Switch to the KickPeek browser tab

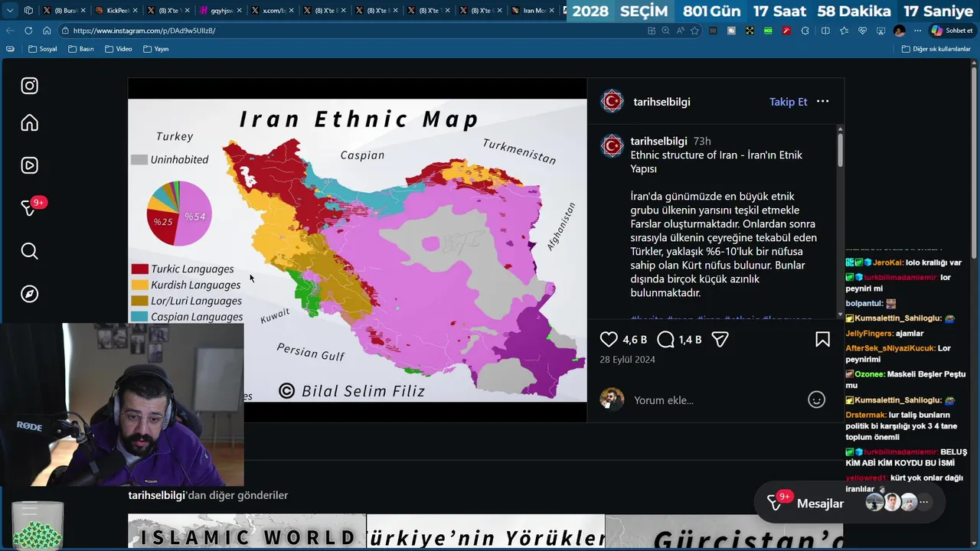tap(116, 10)
